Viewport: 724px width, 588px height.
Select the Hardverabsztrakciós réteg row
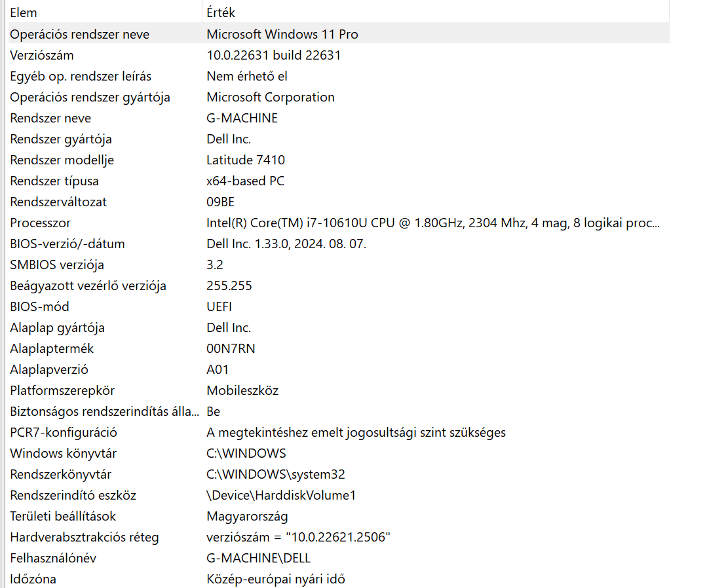[x=339, y=537]
